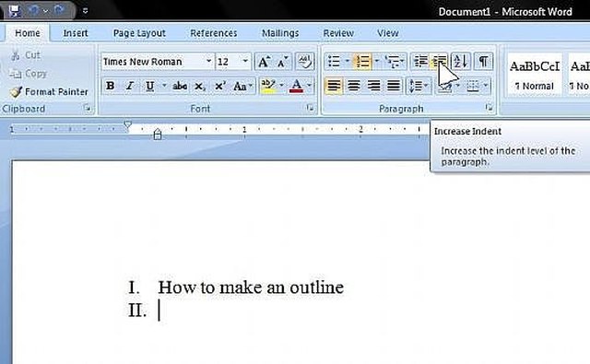Go to the Review tab
This screenshot has width=590, height=364.
tap(338, 33)
